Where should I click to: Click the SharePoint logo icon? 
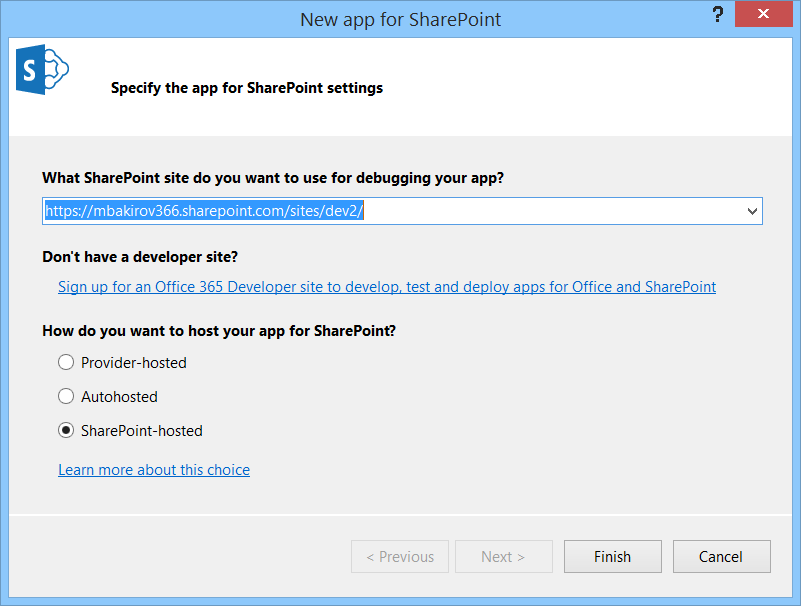click(x=42, y=69)
